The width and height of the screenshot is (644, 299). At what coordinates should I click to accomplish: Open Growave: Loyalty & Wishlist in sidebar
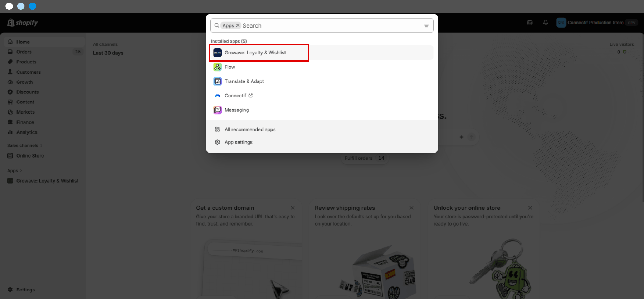[44, 181]
